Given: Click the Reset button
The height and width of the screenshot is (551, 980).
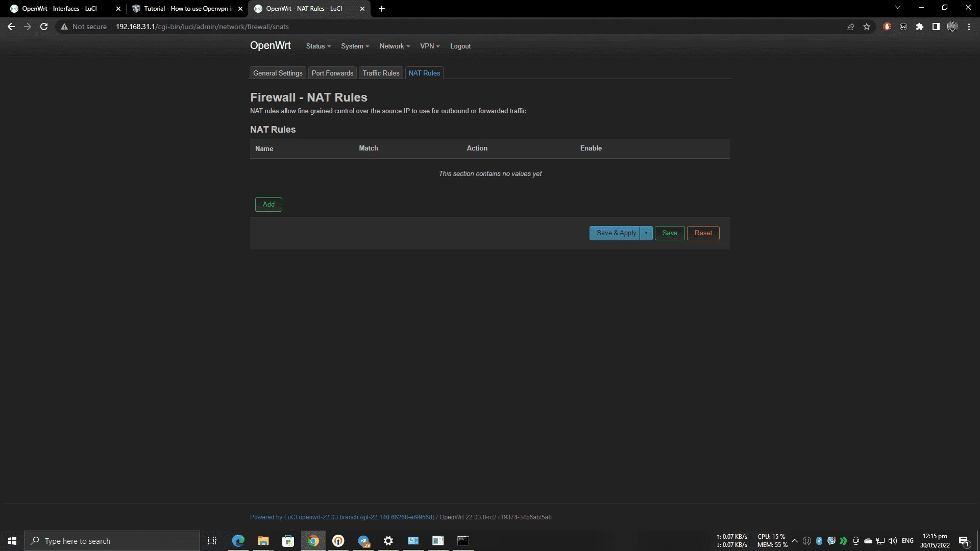Looking at the screenshot, I should click(703, 233).
